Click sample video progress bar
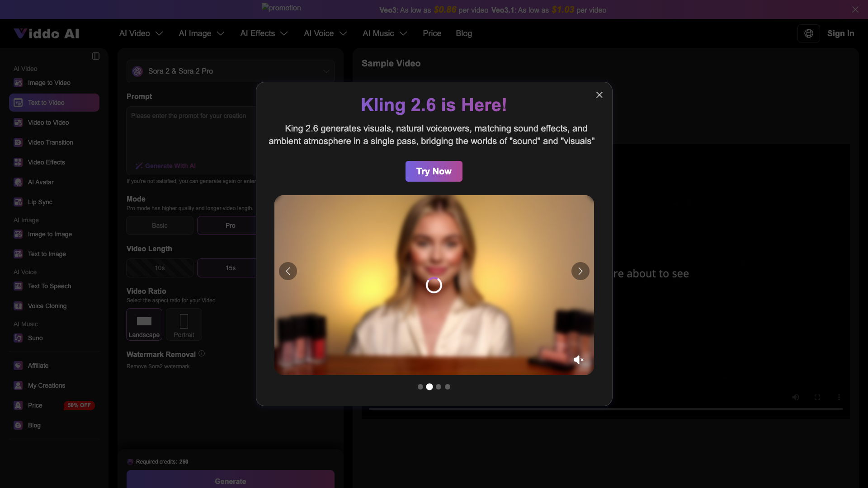Image resolution: width=868 pixels, height=488 pixels. (606, 409)
